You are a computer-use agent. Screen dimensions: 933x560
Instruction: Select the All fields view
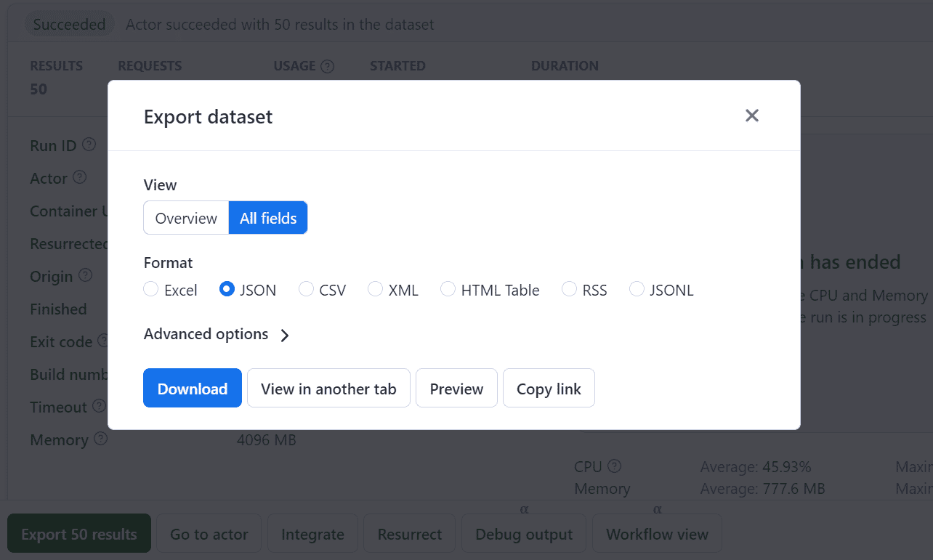pos(267,217)
